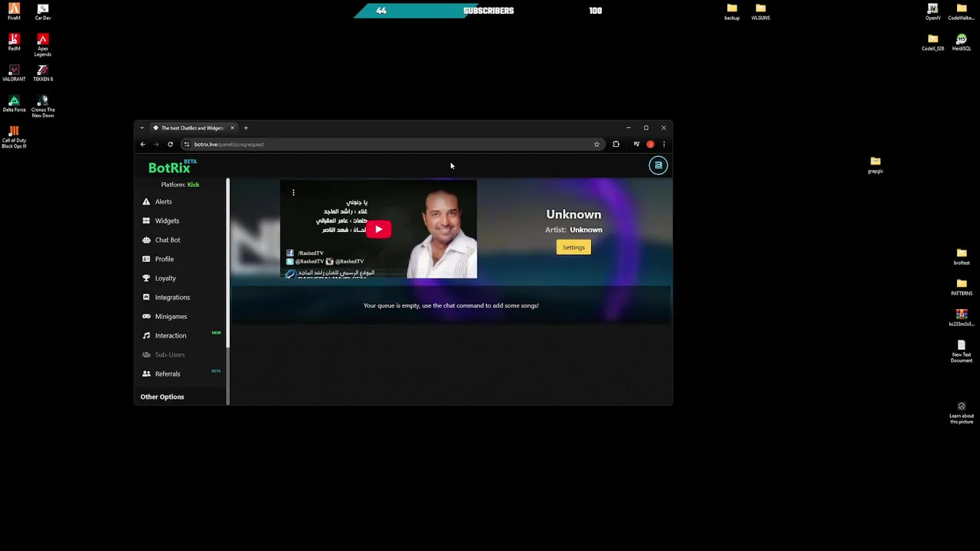
Task: Select the FiveM desktop shortcut
Action: pos(14,12)
